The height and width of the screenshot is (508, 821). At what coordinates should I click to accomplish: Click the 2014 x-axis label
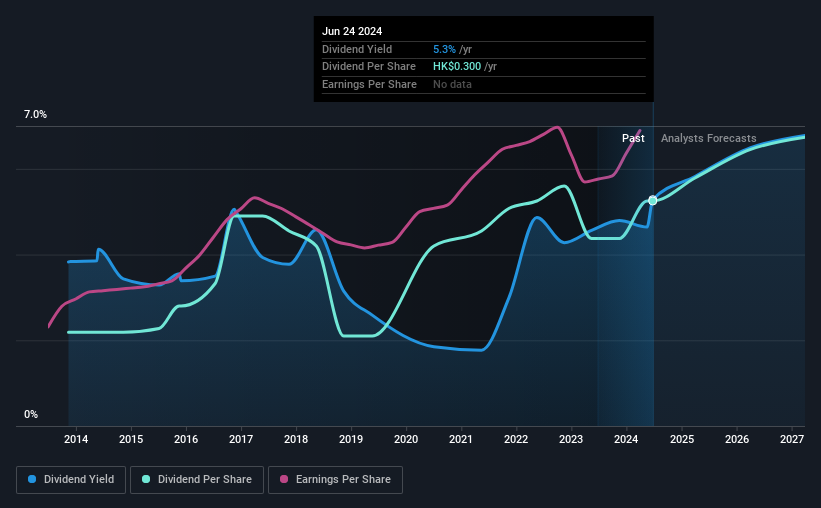[76, 439]
